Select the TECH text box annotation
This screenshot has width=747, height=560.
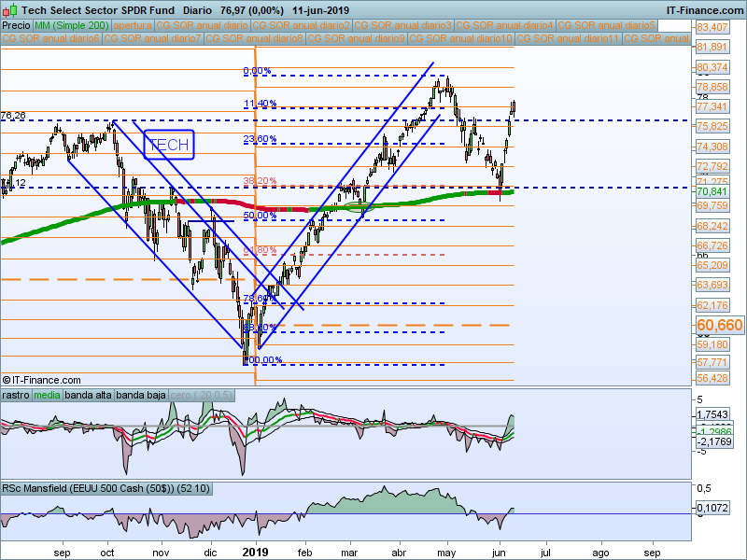click(x=169, y=145)
